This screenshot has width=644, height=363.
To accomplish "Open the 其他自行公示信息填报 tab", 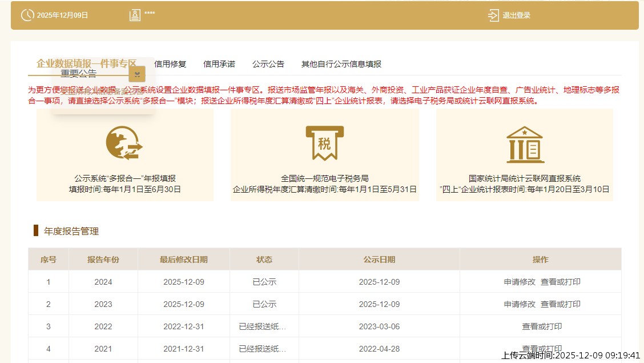I will click(341, 64).
